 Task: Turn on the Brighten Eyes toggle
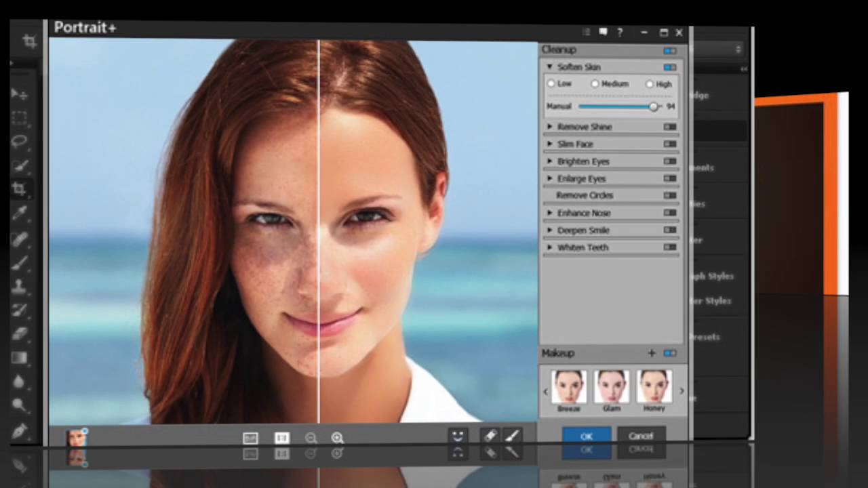click(670, 161)
